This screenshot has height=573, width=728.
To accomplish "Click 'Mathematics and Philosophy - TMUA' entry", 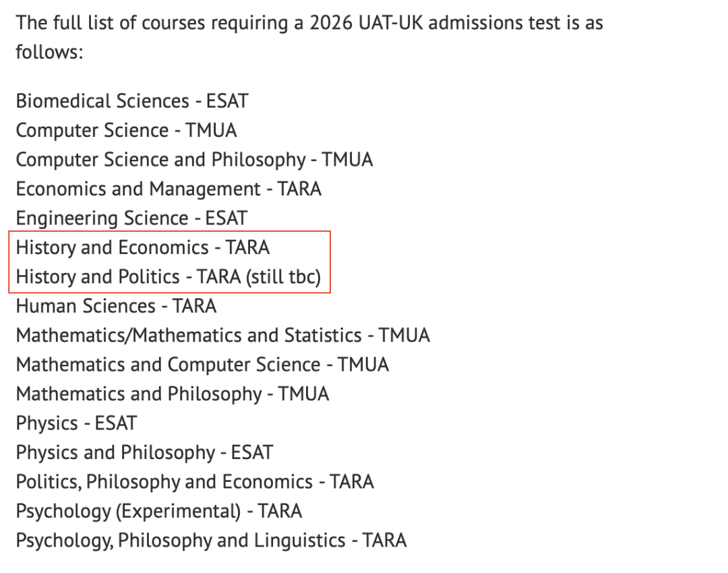I will (x=173, y=394).
